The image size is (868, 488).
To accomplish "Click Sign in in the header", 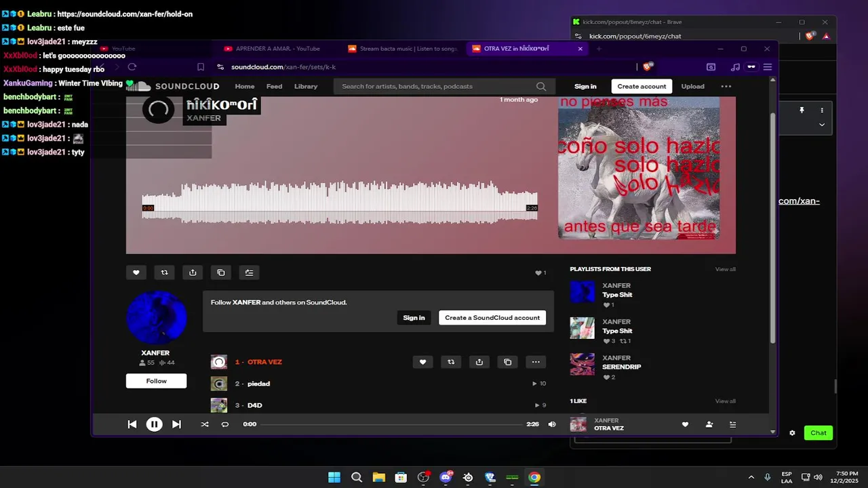I will click(585, 86).
